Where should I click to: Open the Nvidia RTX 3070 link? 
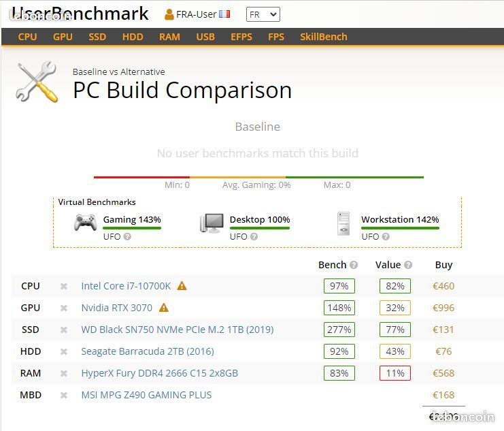(x=117, y=308)
